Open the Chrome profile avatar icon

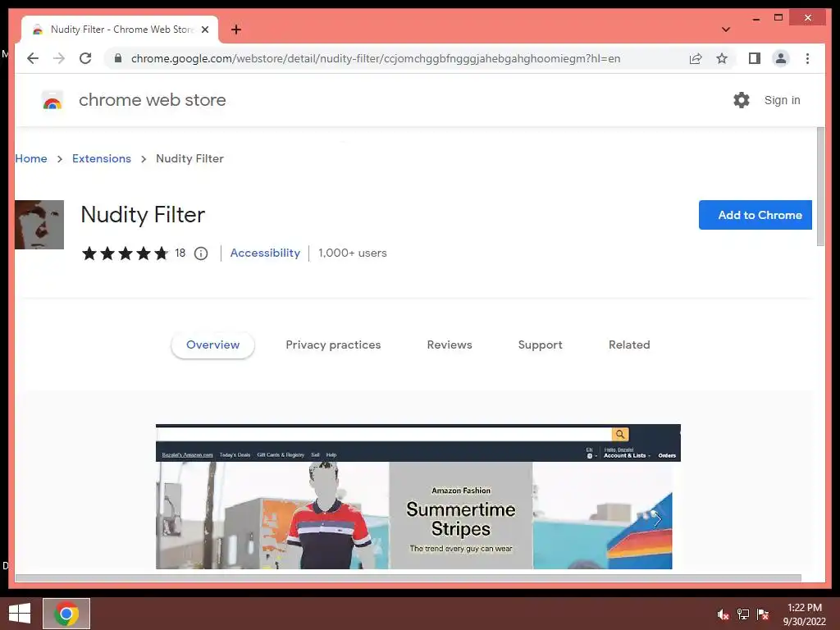781,58
